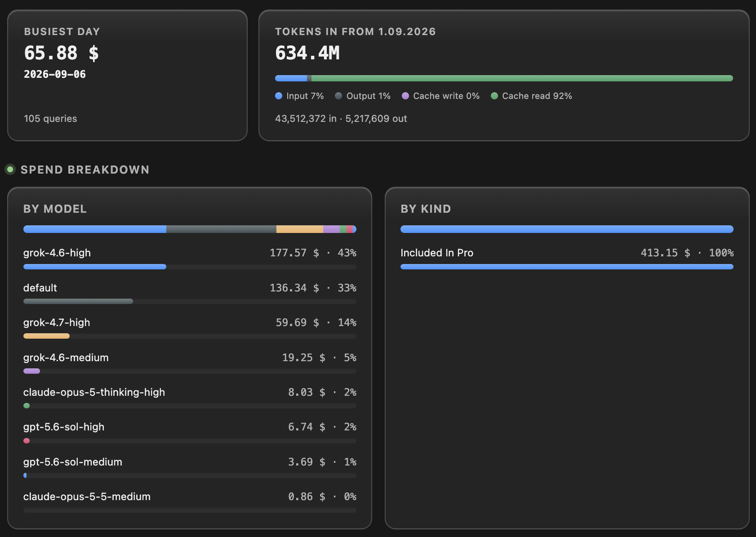Click the gpt-5.6-sol-high pink bar dot

coord(27,441)
